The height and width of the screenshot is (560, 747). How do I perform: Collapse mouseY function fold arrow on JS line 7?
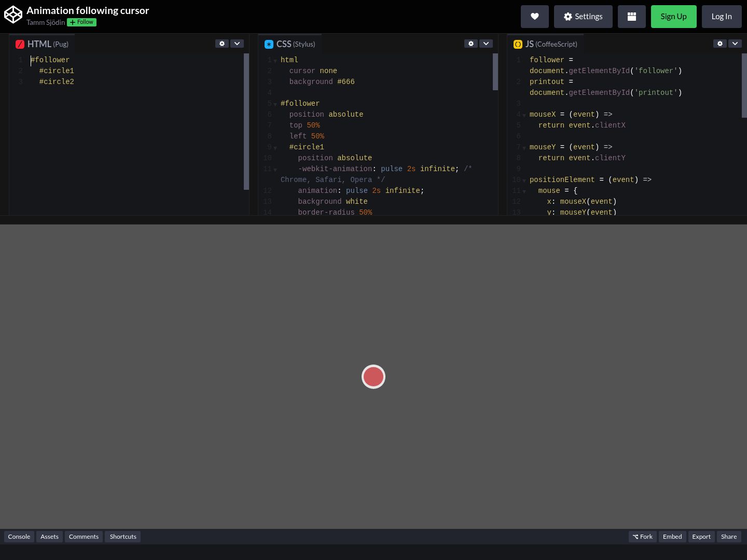524,148
